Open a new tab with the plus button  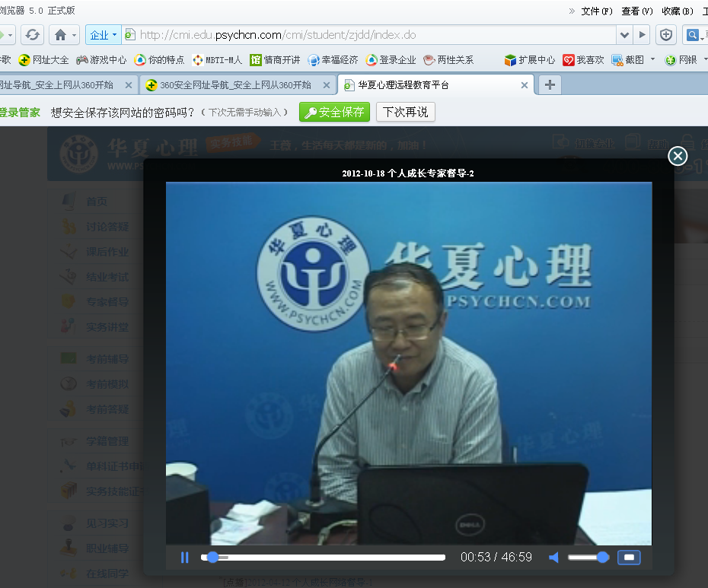point(550,85)
